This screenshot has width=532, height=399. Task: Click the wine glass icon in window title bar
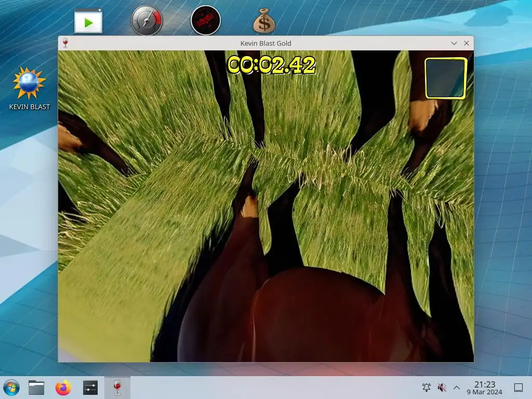point(65,43)
